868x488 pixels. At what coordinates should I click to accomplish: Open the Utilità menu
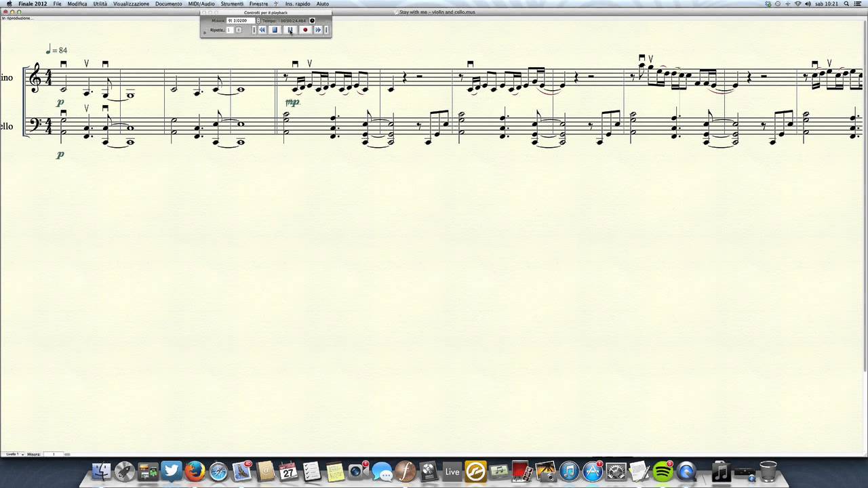point(100,3)
